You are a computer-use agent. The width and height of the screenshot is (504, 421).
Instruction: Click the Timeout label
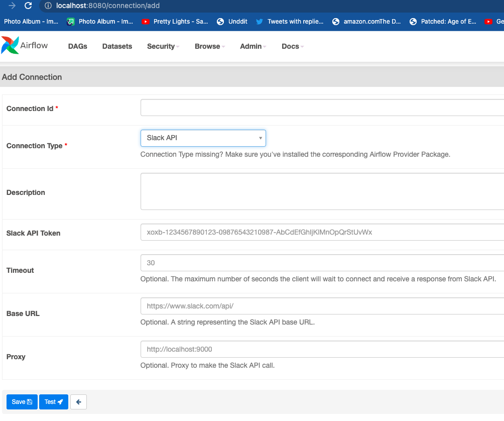click(x=20, y=270)
